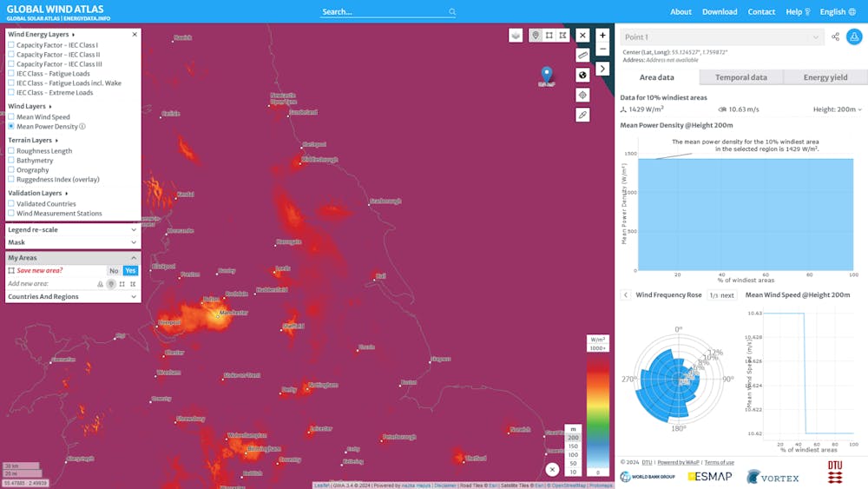Collapse side panel with right arrow button
868x489 pixels.
coord(602,69)
